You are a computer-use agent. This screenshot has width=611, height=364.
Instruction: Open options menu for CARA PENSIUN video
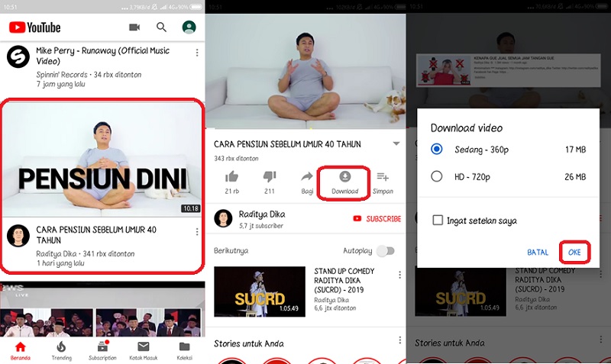[x=197, y=232]
